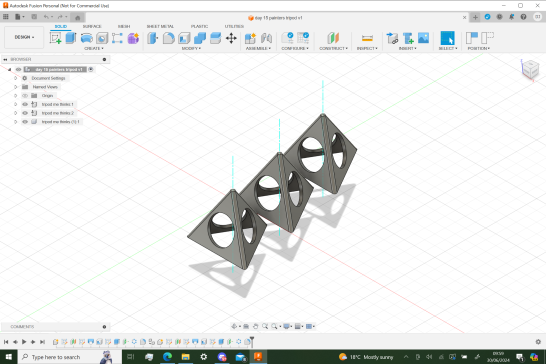
Task: Open the notifications bell icon
Action: pos(512,17)
